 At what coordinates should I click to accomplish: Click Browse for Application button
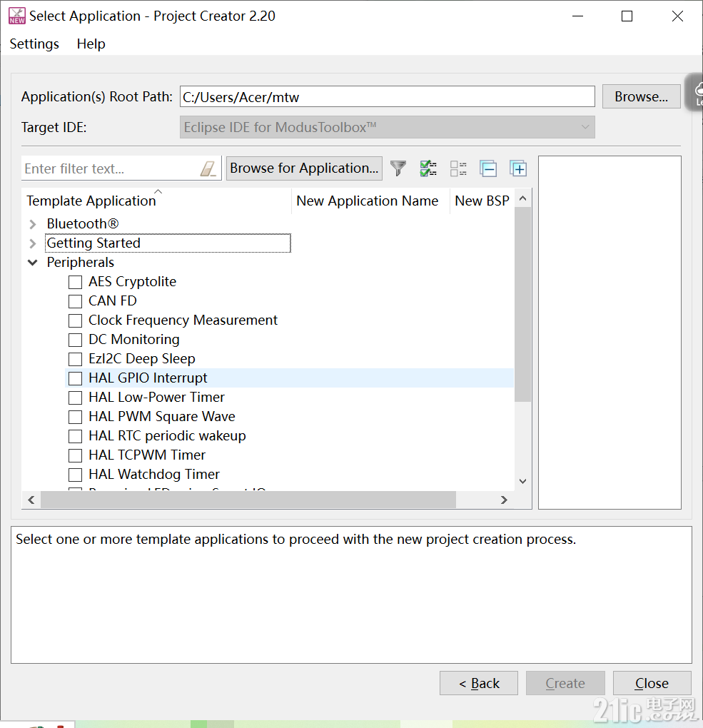(x=304, y=168)
